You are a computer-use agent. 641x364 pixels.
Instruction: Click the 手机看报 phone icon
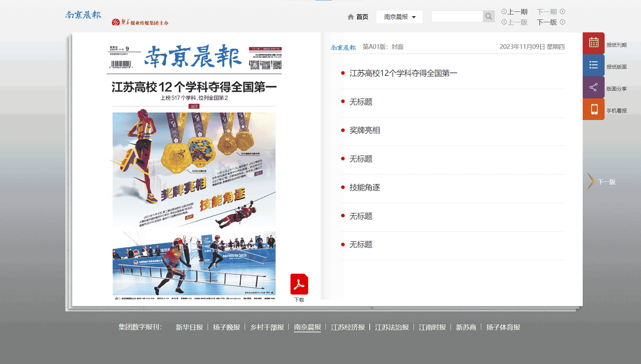pos(593,109)
